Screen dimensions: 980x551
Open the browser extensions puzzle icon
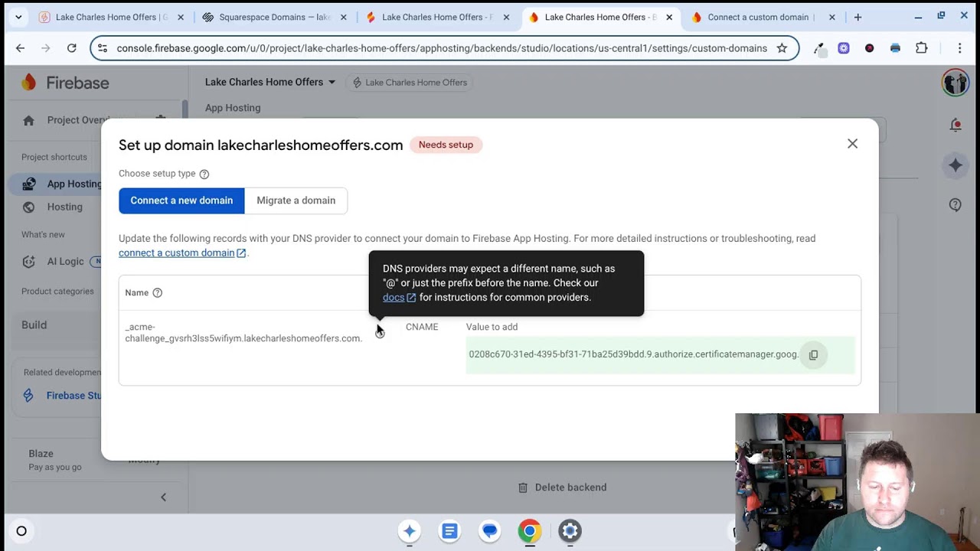click(922, 48)
